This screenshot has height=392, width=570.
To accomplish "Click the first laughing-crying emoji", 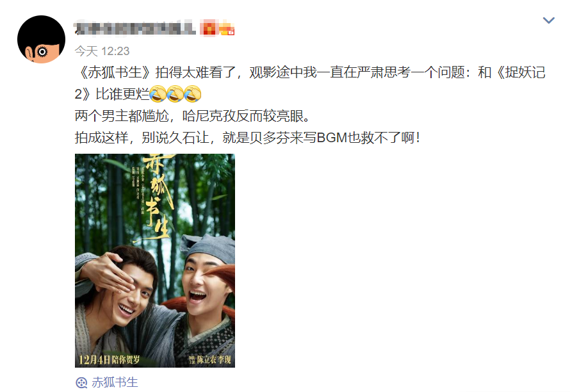I will [158, 94].
